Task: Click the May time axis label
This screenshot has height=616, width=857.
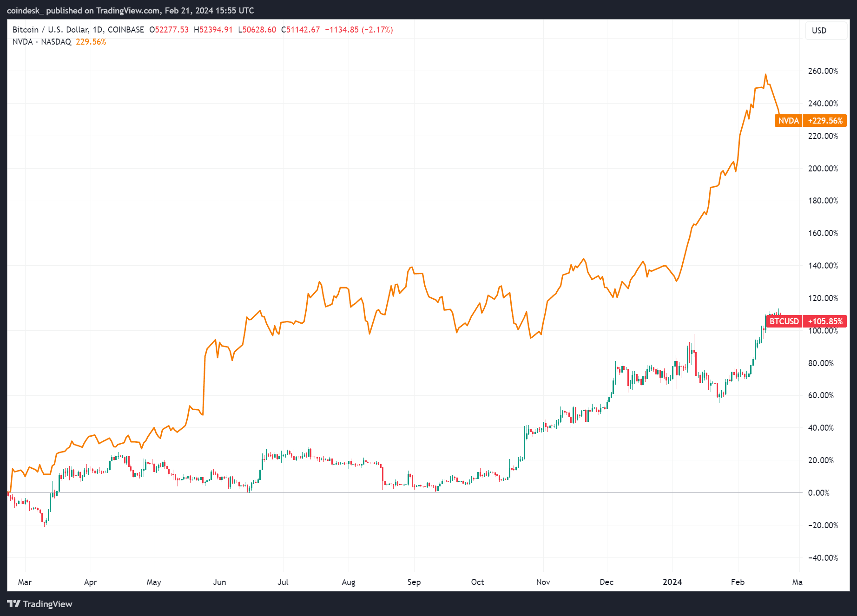Action: pyautogui.click(x=154, y=582)
